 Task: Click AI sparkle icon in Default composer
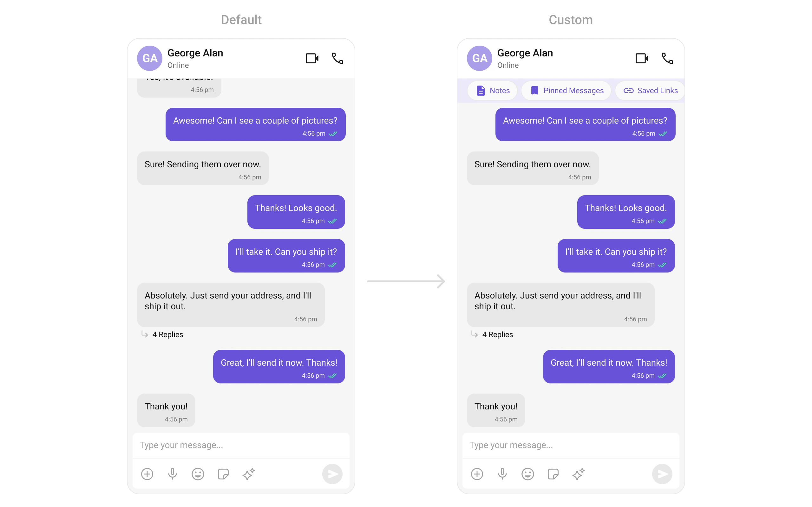coord(249,474)
